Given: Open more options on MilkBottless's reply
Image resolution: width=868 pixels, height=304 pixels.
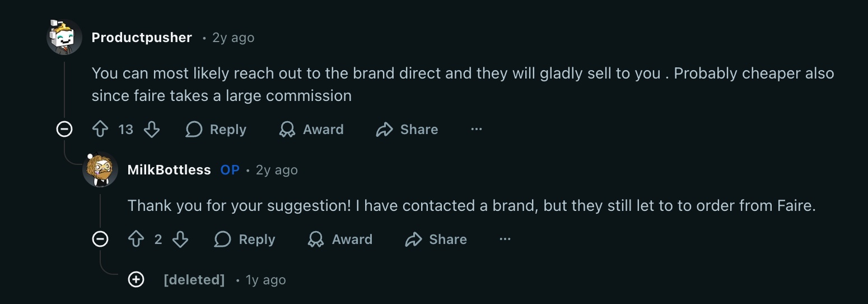Looking at the screenshot, I should point(505,239).
